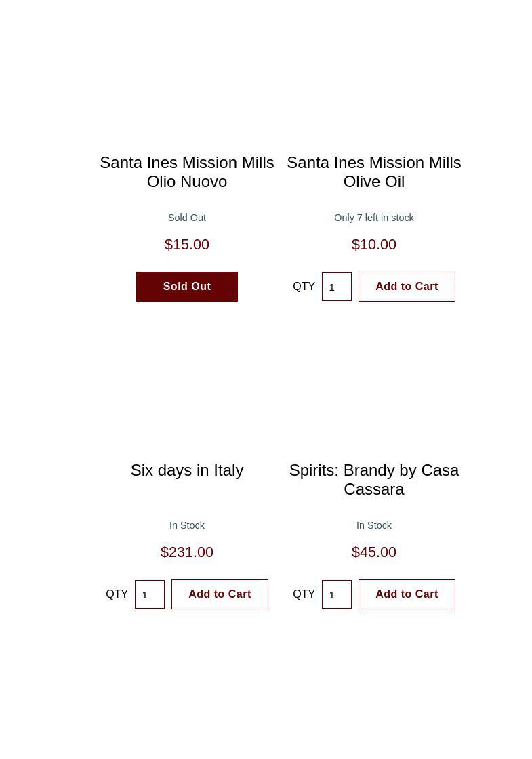
Task: Click the In Stock label under Brandy by Casa Cassara
Action: [374, 525]
